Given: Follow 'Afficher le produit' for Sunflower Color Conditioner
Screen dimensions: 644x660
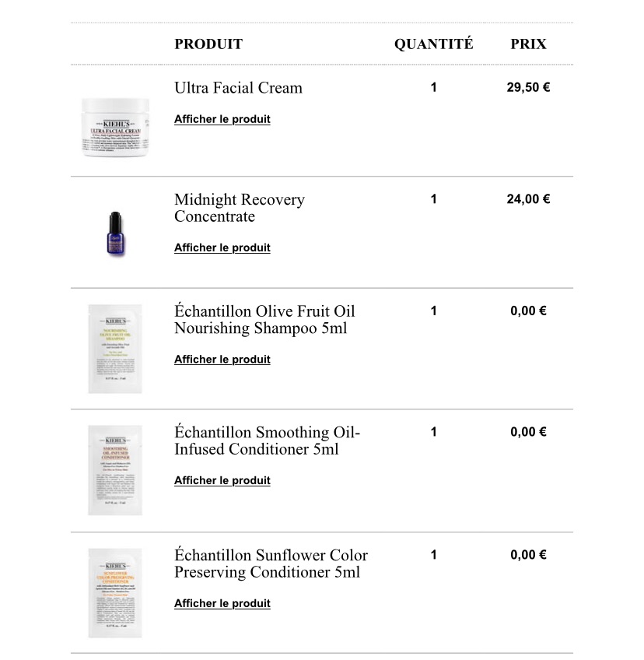Looking at the screenshot, I should (x=222, y=603).
